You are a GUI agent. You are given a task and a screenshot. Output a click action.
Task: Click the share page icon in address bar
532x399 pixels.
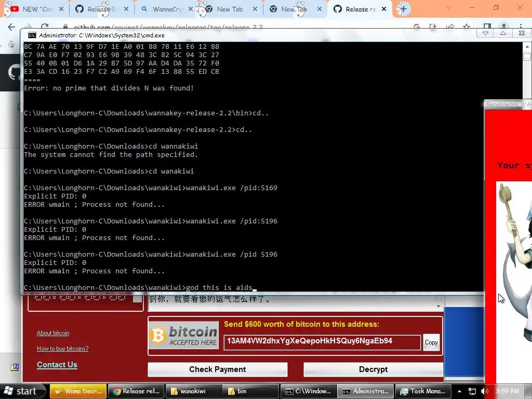(x=450, y=26)
